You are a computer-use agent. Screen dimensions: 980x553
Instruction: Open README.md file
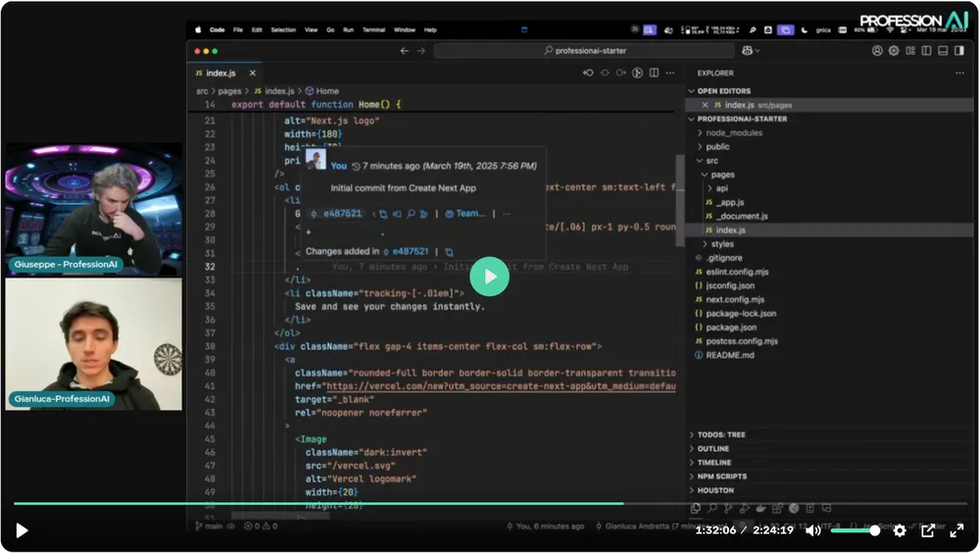(730, 355)
